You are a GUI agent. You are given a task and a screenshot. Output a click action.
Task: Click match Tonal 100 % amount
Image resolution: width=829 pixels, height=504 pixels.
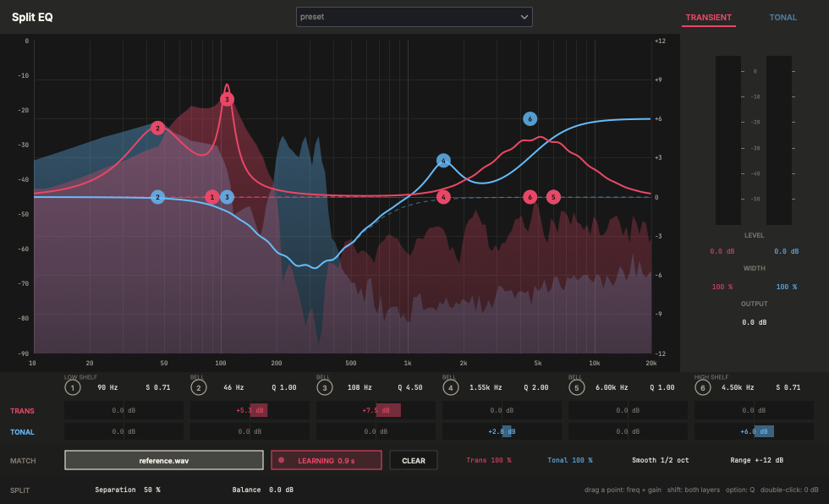[x=569, y=460]
